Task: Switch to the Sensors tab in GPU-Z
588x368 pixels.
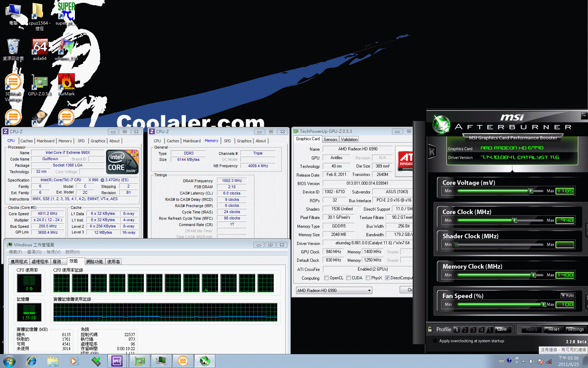Action: tap(330, 139)
